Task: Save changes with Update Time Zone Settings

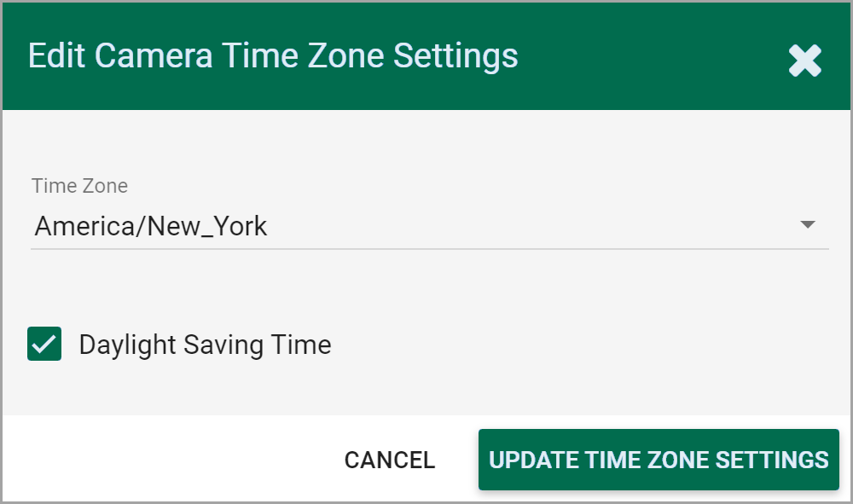Action: 659,460
